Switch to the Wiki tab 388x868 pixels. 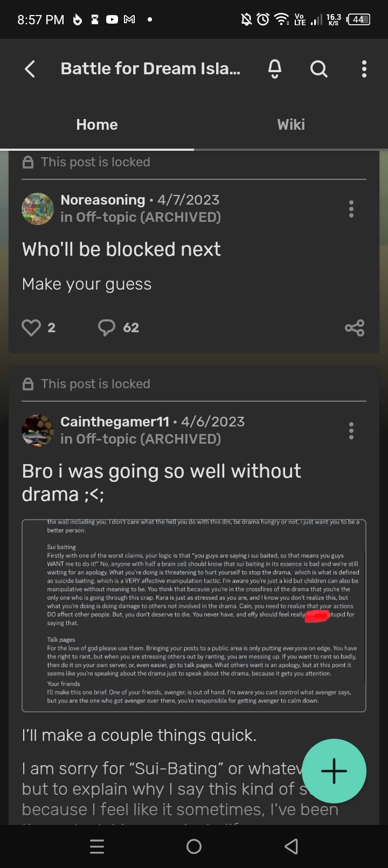point(291,124)
